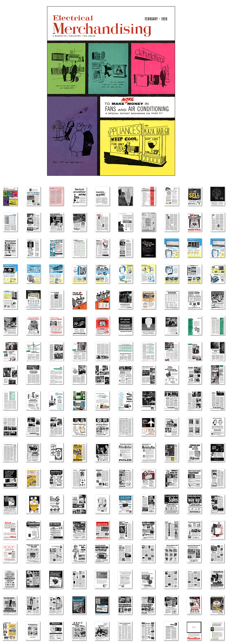View the 'World's Room Air' ad thumbnail
227x644 pixels.
172,478
